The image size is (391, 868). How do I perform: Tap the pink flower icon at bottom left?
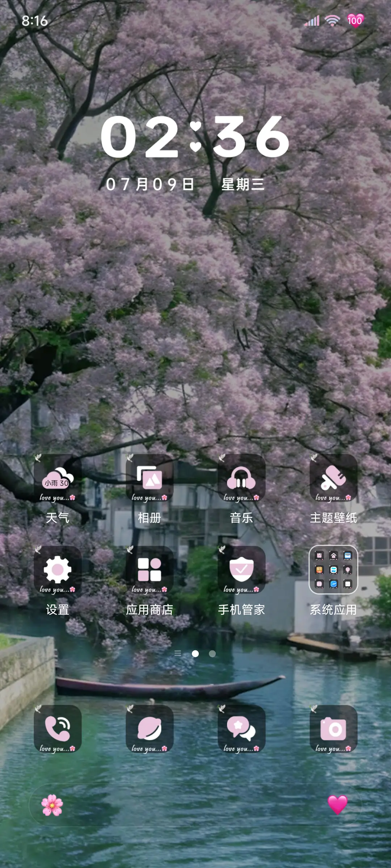[x=52, y=805]
